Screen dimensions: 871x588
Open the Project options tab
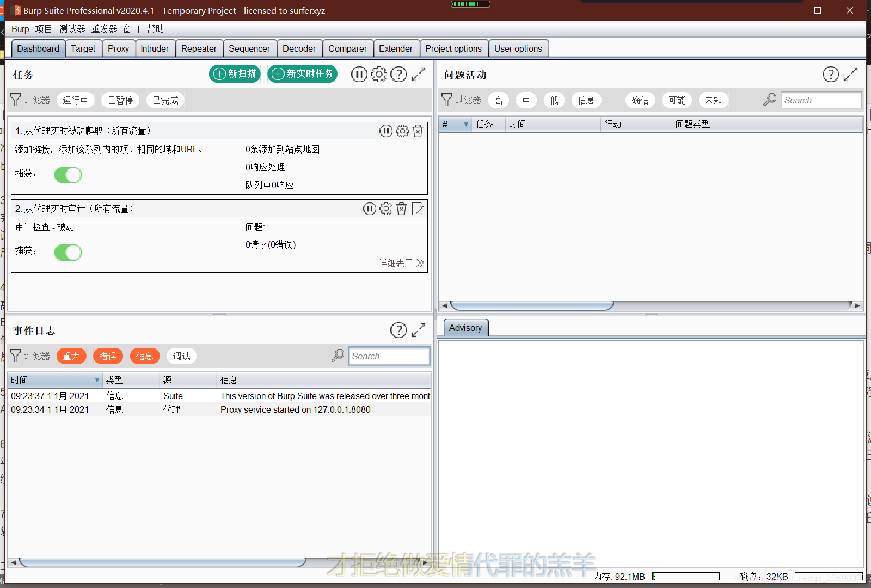coord(453,48)
